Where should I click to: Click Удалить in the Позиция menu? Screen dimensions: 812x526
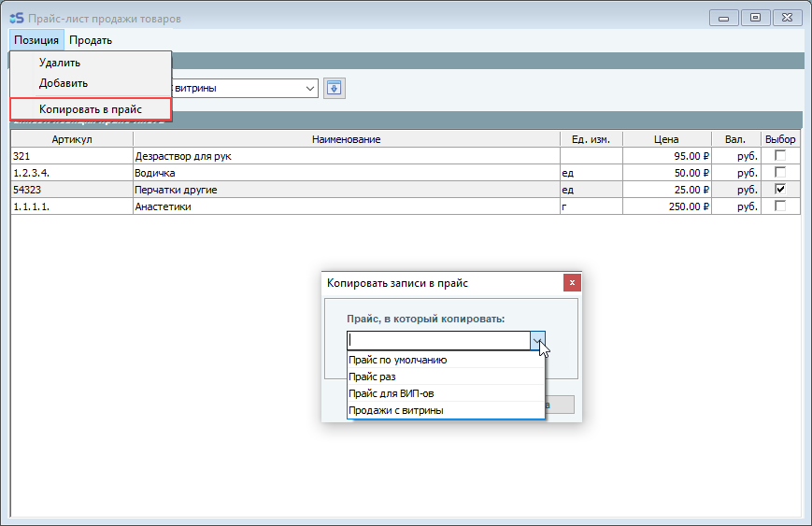pyautogui.click(x=60, y=63)
